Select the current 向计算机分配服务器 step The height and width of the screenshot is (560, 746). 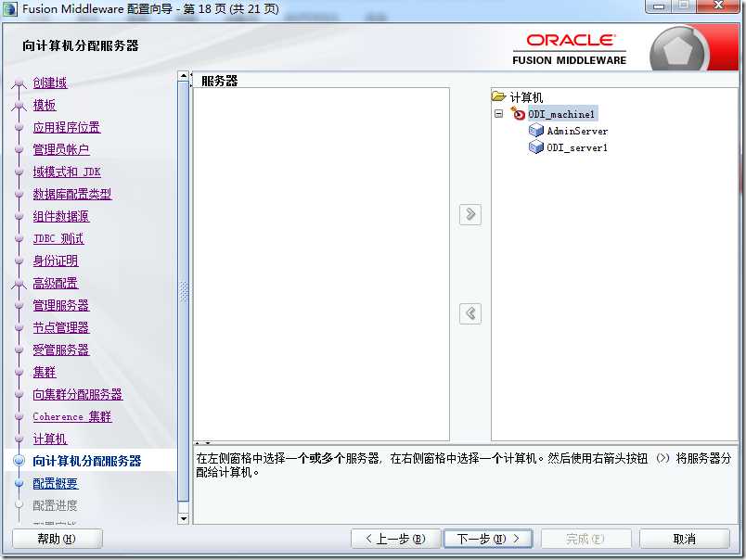pos(87,461)
